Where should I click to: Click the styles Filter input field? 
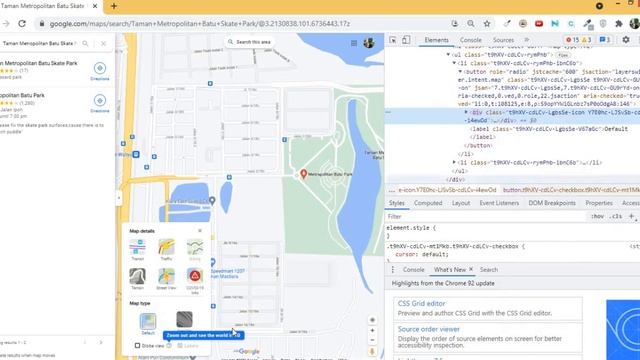486,217
